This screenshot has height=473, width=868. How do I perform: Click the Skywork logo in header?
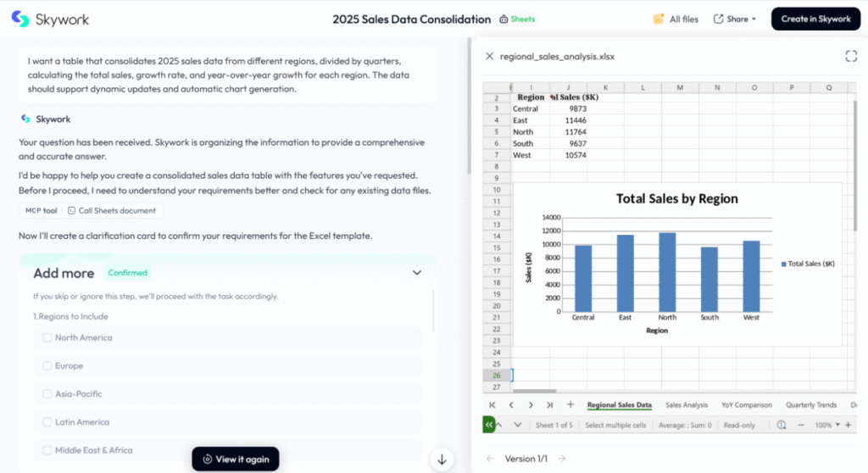tap(50, 19)
